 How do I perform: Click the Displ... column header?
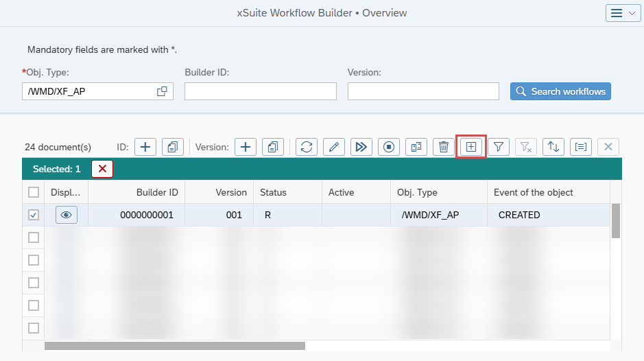[x=66, y=192]
